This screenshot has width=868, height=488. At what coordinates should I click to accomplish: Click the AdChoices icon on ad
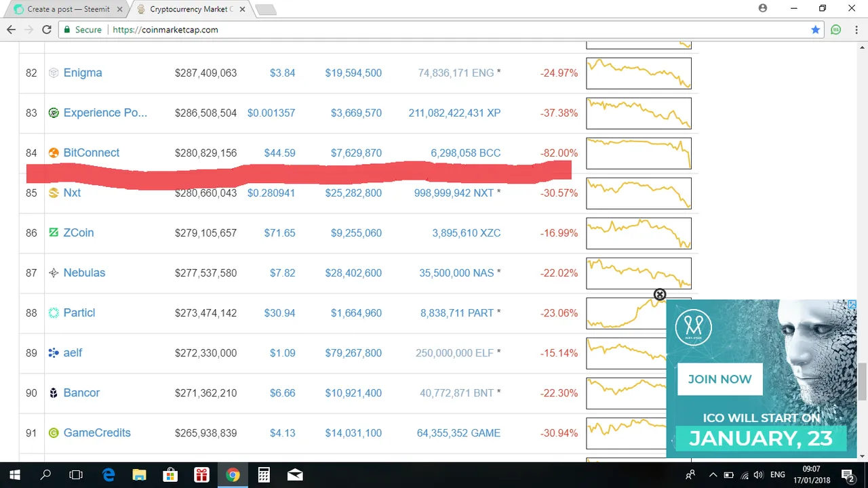pyautogui.click(x=852, y=304)
